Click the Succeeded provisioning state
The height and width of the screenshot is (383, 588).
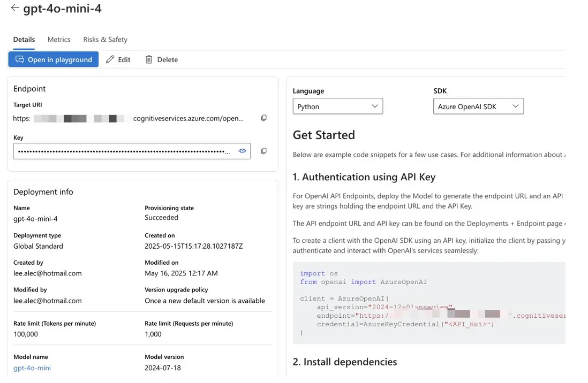click(161, 217)
